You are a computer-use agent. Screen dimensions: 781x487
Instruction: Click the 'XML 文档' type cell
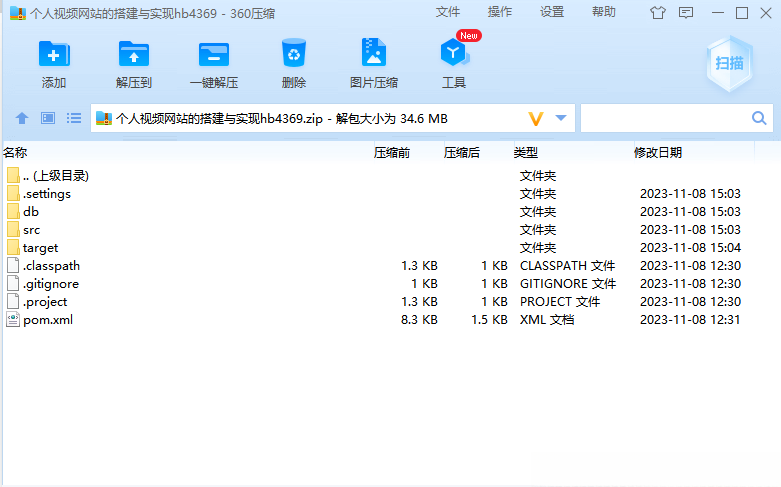(547, 320)
